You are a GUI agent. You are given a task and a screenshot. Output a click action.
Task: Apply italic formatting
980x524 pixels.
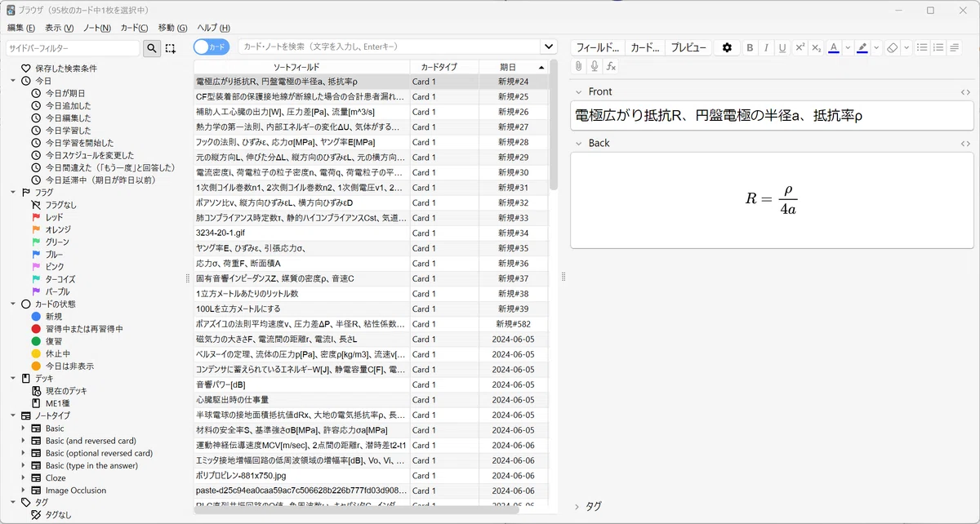point(766,47)
